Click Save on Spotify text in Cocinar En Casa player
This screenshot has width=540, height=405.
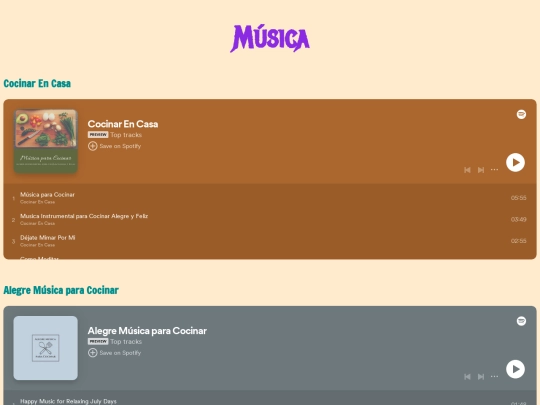tap(120, 146)
